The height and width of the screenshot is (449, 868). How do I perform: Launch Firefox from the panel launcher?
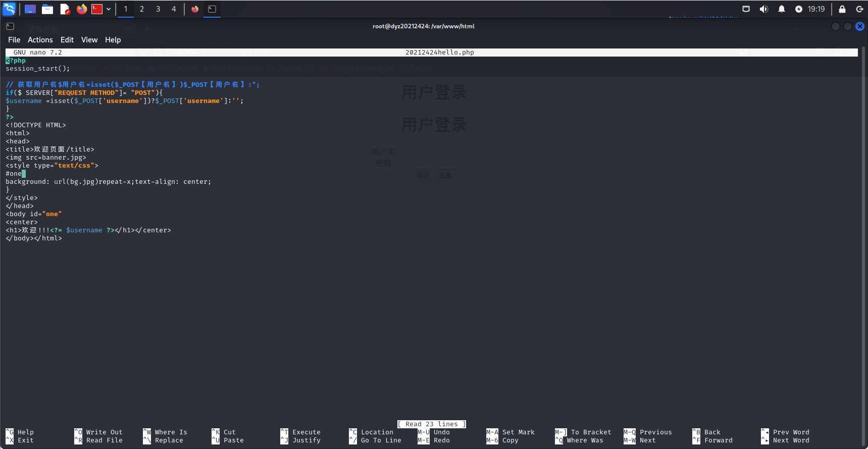(82, 9)
